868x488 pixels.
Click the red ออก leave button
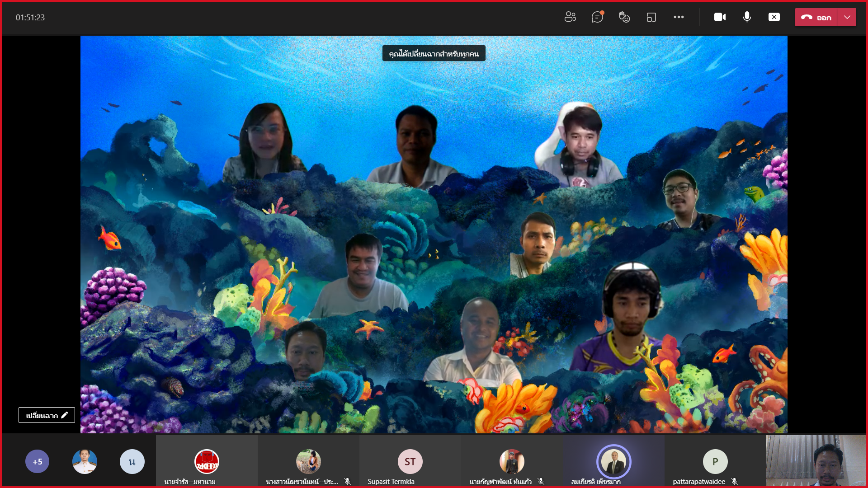pyautogui.click(x=816, y=17)
